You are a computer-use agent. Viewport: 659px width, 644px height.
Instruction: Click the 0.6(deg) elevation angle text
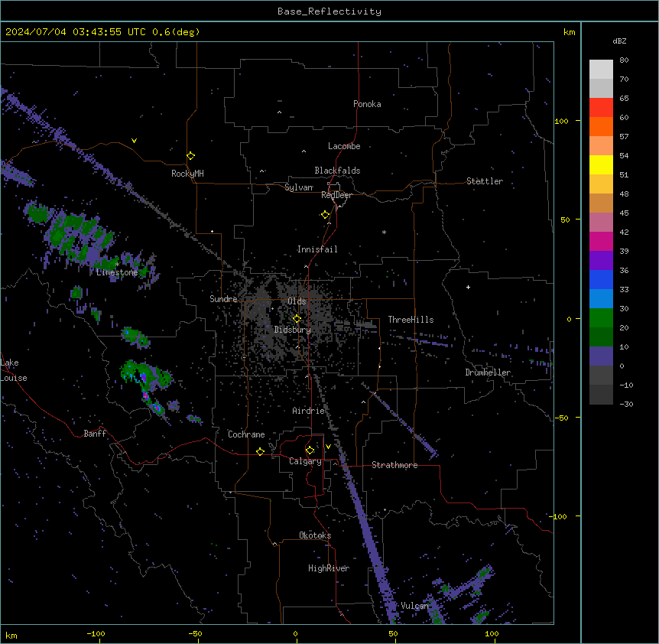[x=176, y=32]
